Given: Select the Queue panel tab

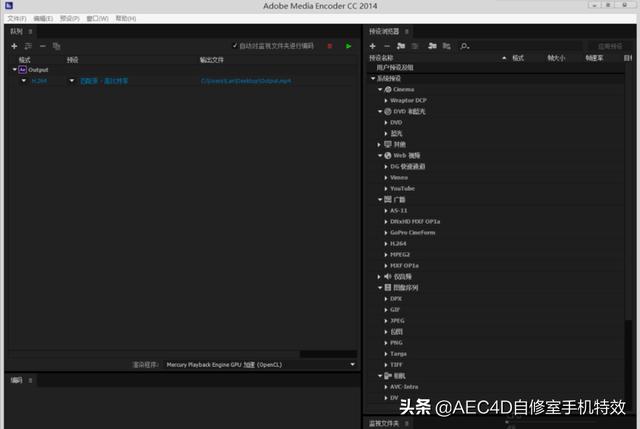Looking at the screenshot, I should pyautogui.click(x=17, y=31).
